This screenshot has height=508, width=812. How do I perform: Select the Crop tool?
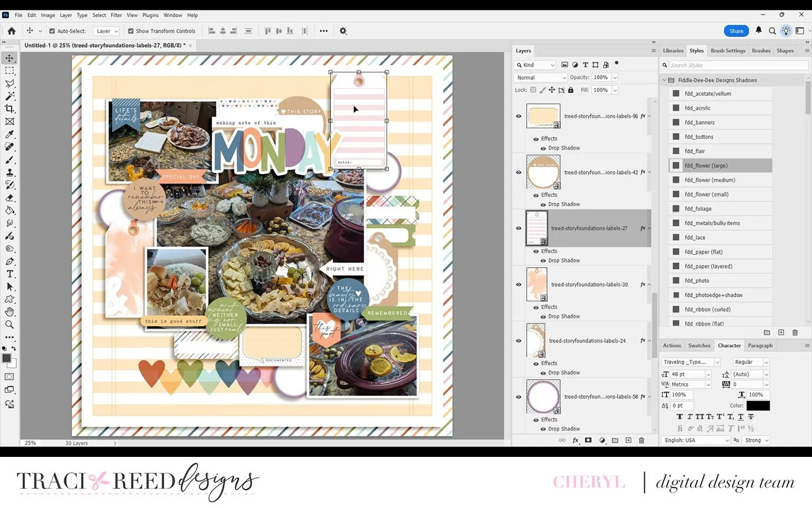(x=9, y=109)
